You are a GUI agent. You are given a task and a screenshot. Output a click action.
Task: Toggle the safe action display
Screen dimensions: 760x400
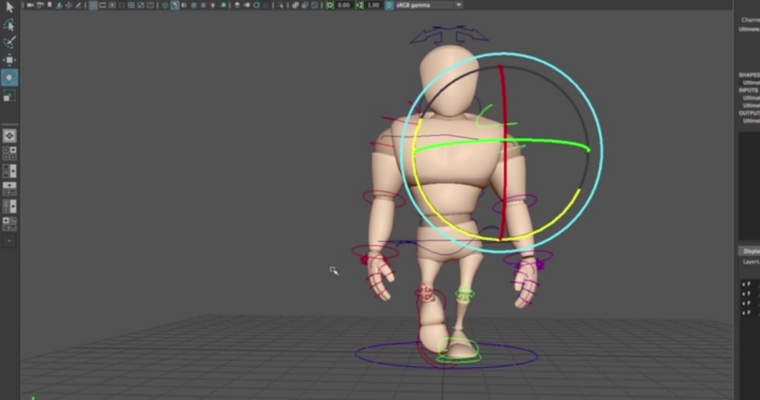[141, 5]
